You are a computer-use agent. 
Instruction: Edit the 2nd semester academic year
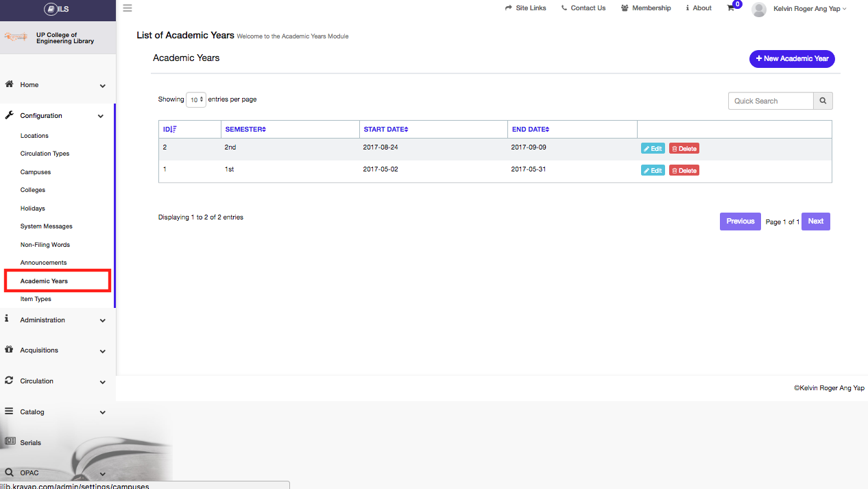(653, 149)
